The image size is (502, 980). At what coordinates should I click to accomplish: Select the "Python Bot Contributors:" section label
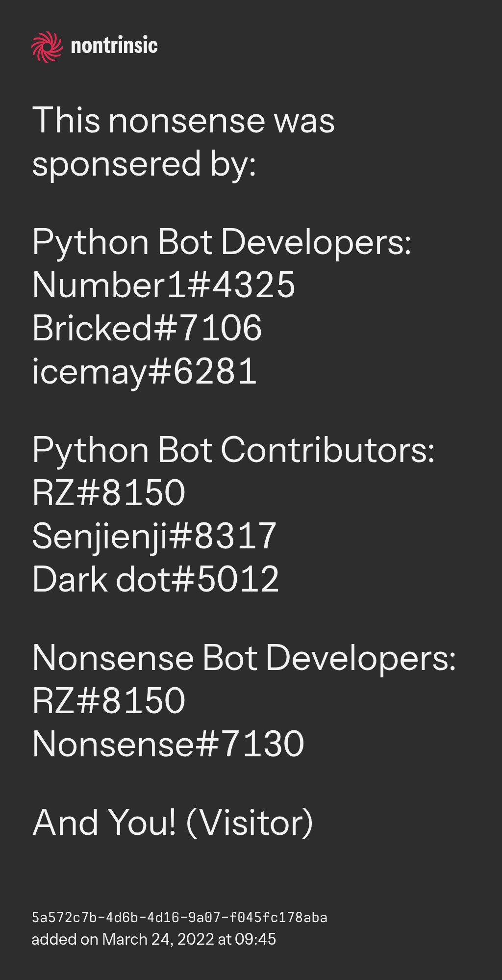point(233,450)
